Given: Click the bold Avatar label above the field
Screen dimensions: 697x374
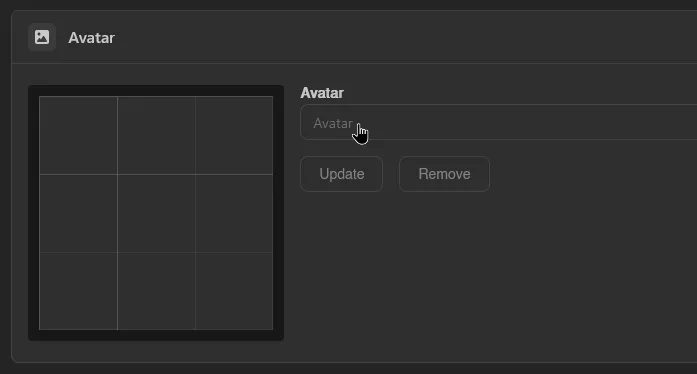Looking at the screenshot, I should coord(322,93).
